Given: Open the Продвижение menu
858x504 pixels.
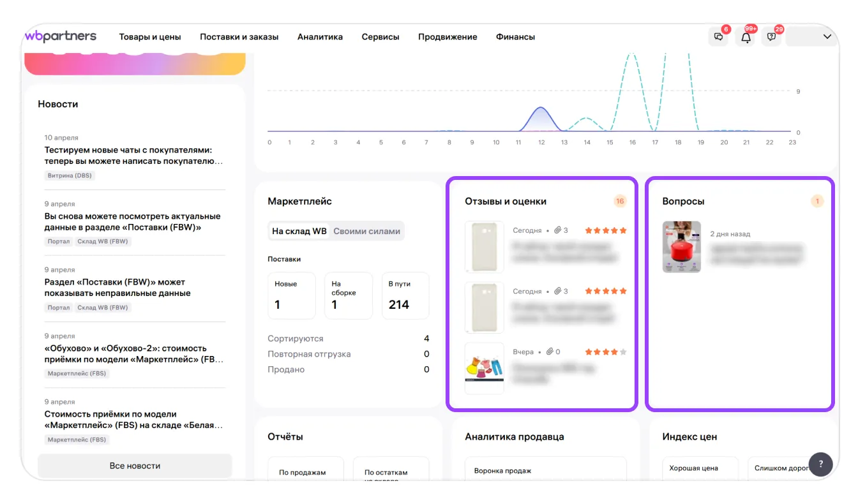Looking at the screenshot, I should (x=448, y=37).
